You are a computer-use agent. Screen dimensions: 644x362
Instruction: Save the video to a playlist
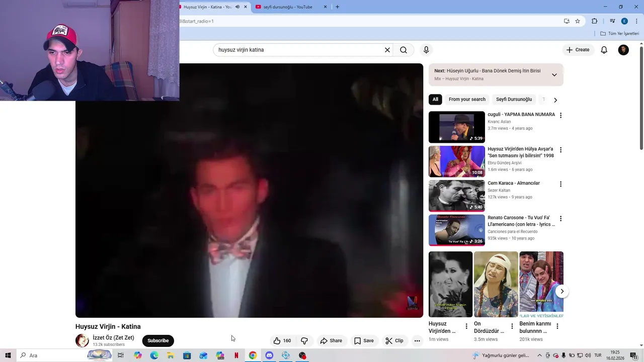tap(364, 340)
